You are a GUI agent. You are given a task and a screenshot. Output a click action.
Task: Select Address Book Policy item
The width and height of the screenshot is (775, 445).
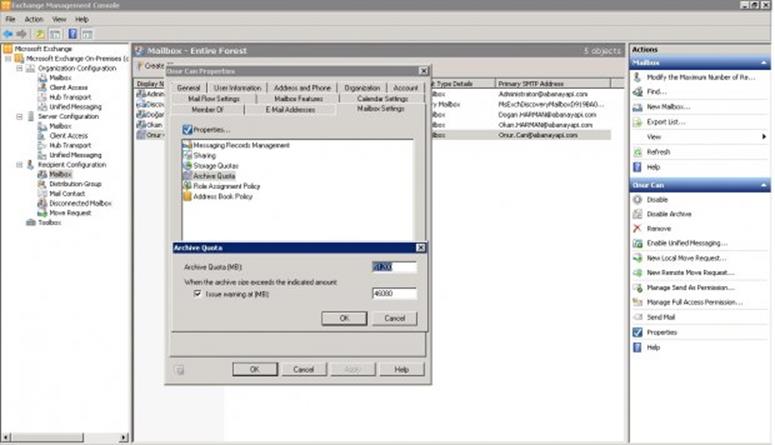(x=222, y=196)
